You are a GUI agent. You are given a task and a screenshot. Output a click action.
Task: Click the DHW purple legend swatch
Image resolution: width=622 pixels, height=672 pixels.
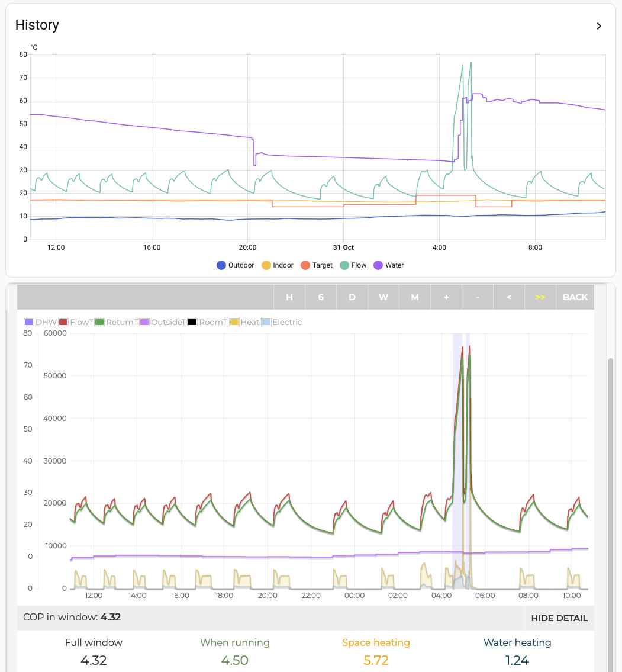[x=29, y=322]
